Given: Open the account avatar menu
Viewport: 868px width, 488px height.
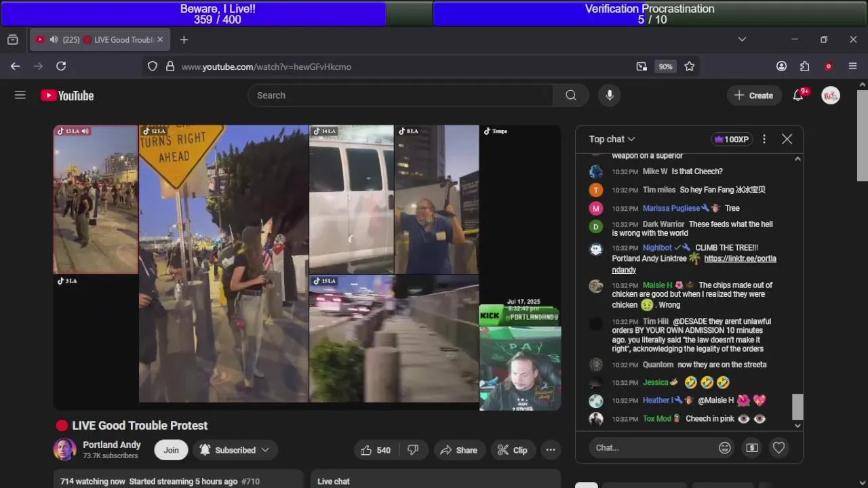Looking at the screenshot, I should (831, 96).
